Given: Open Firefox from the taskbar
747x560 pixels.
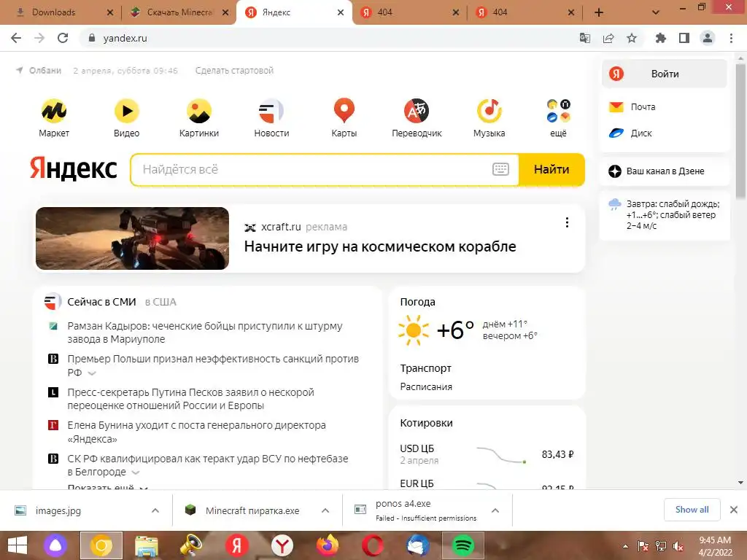Looking at the screenshot, I should coord(328,545).
